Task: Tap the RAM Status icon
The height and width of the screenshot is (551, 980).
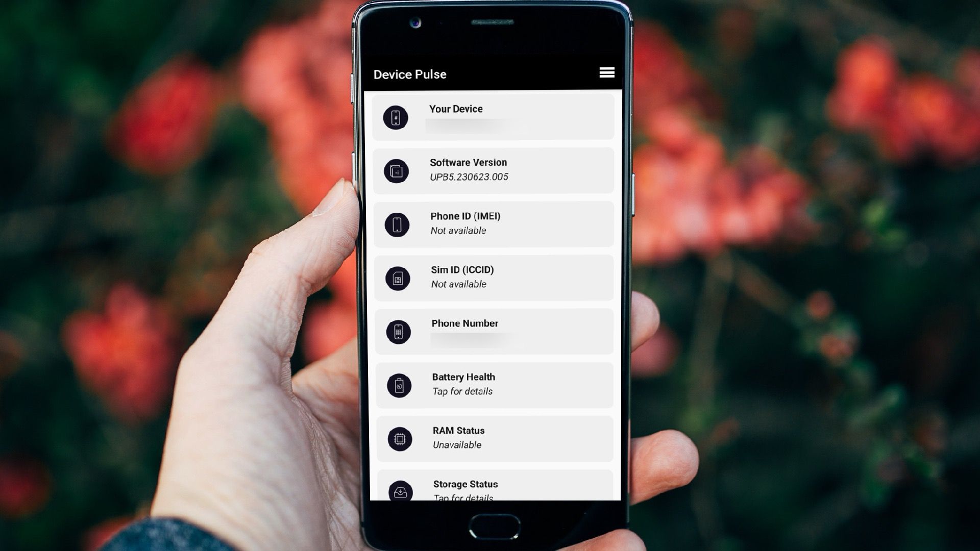Action: (397, 439)
